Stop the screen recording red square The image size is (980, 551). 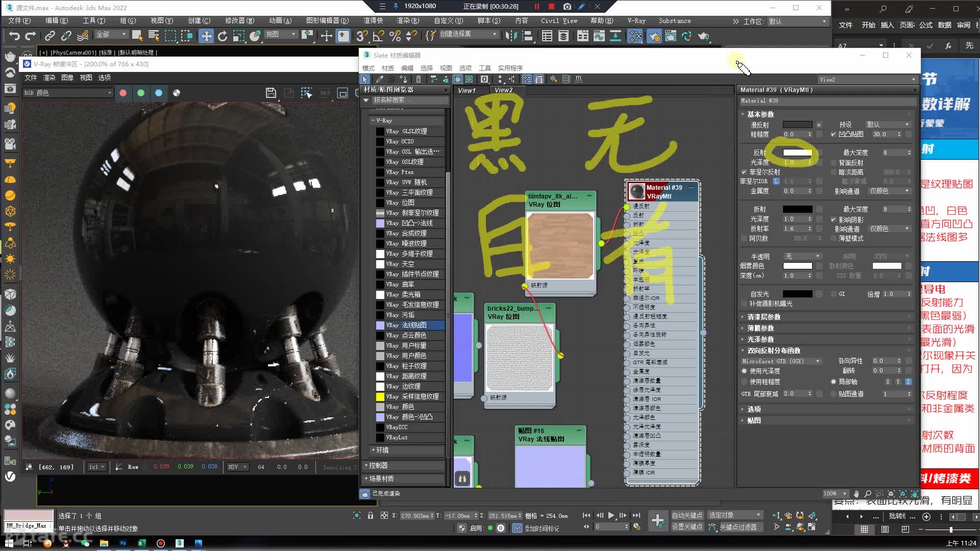tap(551, 7)
